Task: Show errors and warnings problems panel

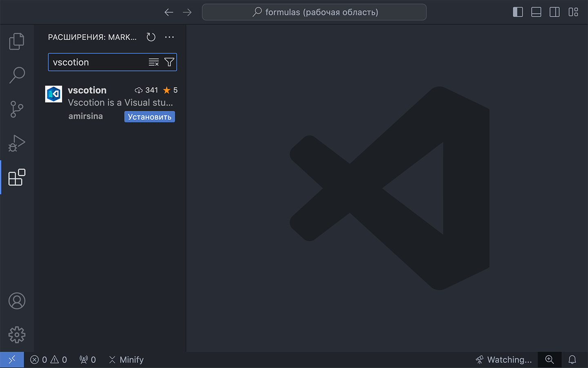Action: click(x=49, y=360)
